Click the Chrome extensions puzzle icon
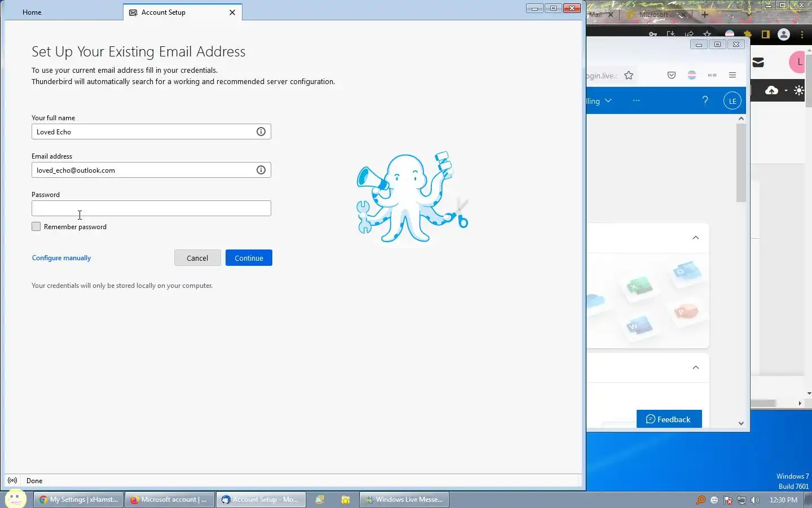Screen dimensions: 812x508 [x=748, y=34]
